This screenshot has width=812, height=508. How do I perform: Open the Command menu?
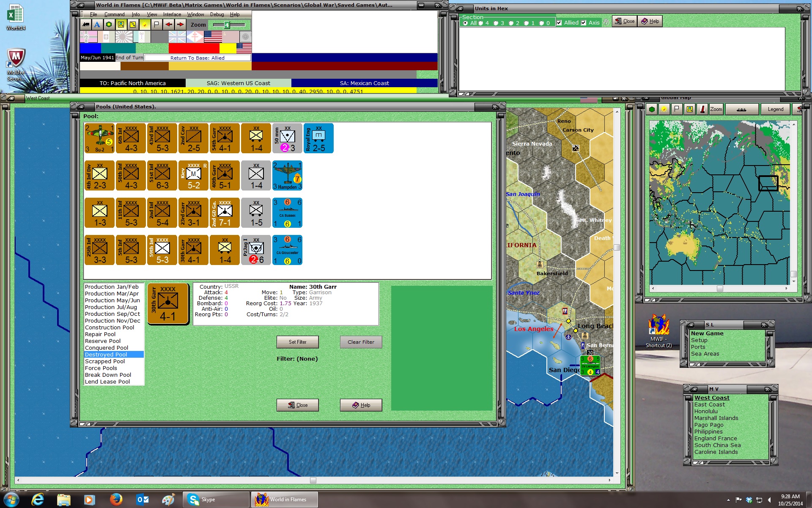point(114,14)
